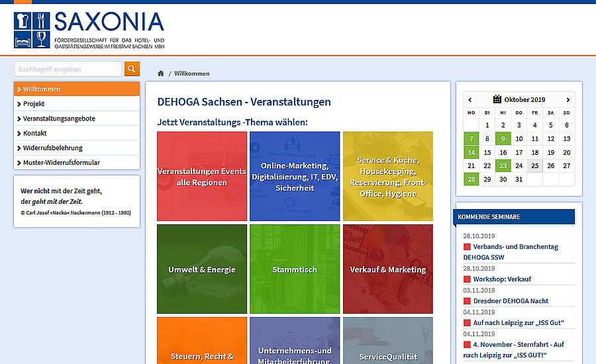Click red square beside Workshop: Verkauf
Image resolution: width=596 pixels, height=364 pixels.
(467, 279)
